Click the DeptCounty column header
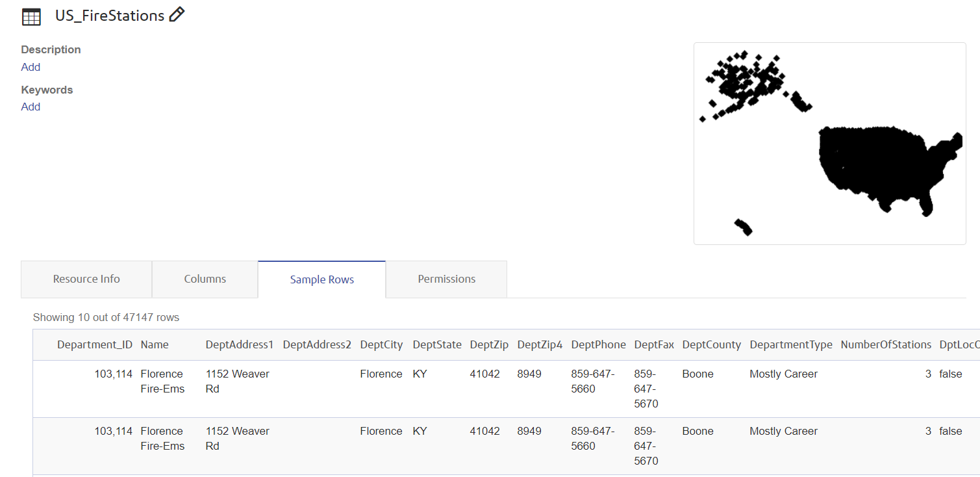Image resolution: width=980 pixels, height=477 pixels. [x=711, y=344]
